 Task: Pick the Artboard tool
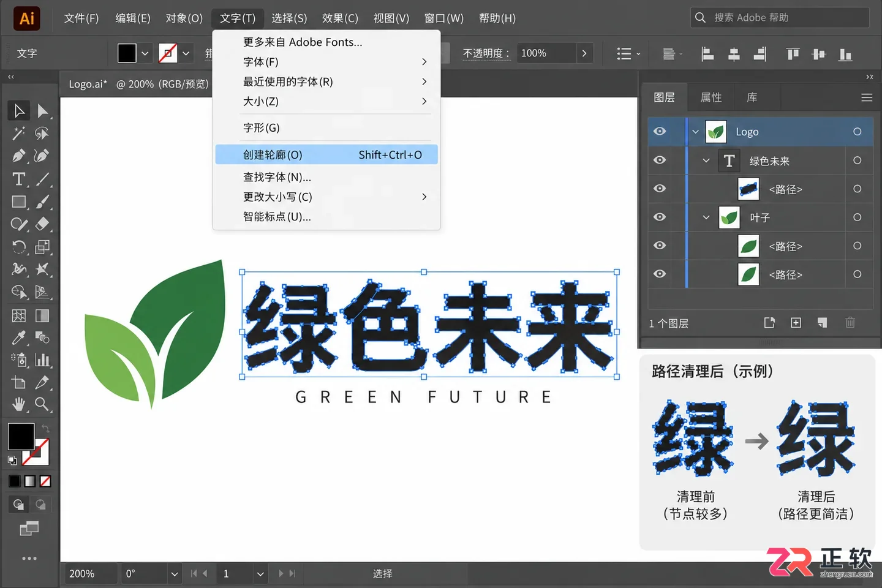(x=19, y=383)
